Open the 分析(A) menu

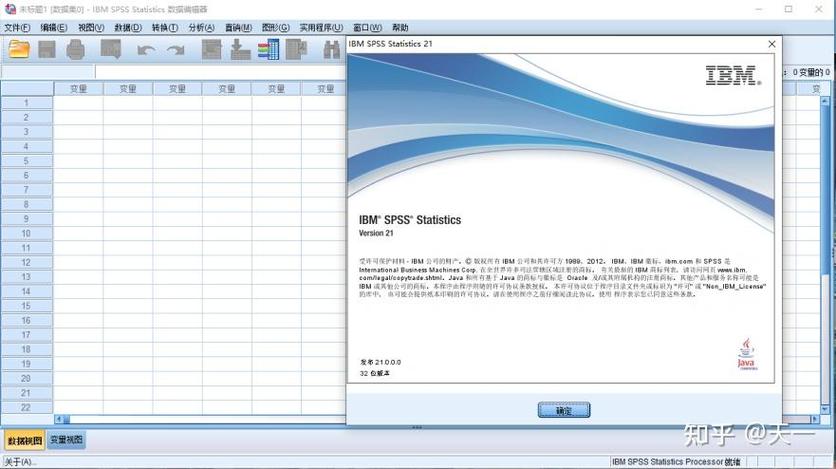coord(202,28)
